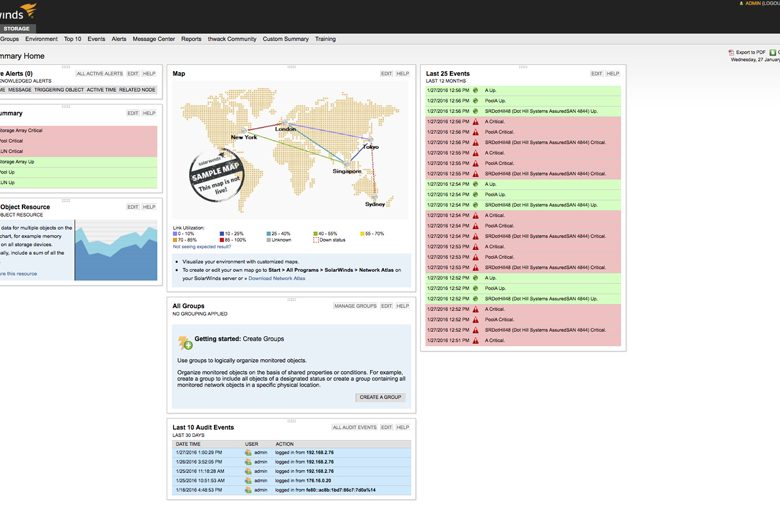This screenshot has height=508, width=780.
Task: Click user icon in 1/25/2016 11:18:28 AM audit row
Action: tap(248, 471)
